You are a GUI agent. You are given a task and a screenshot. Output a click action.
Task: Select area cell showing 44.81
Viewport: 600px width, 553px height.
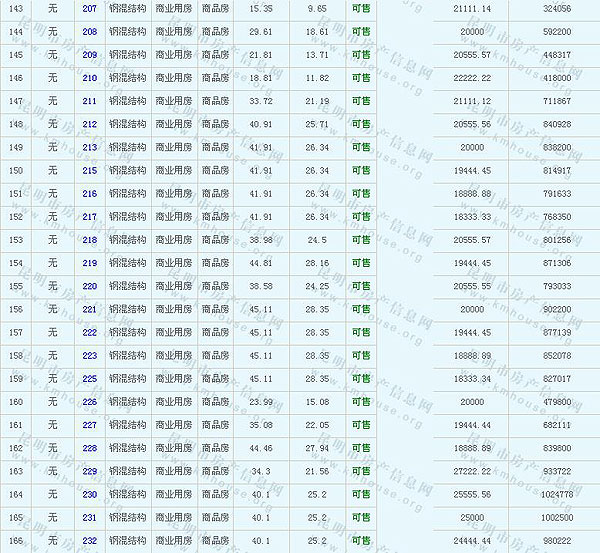click(261, 263)
